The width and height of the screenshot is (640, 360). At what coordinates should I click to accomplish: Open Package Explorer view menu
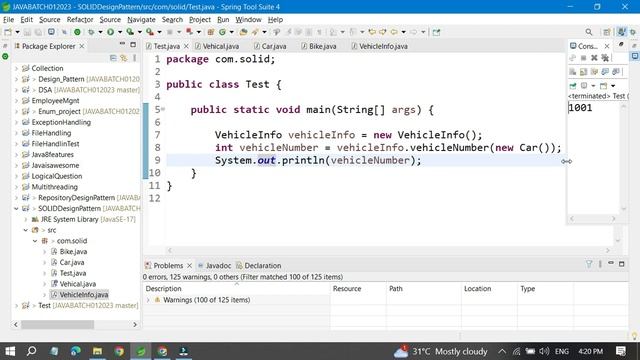click(134, 58)
